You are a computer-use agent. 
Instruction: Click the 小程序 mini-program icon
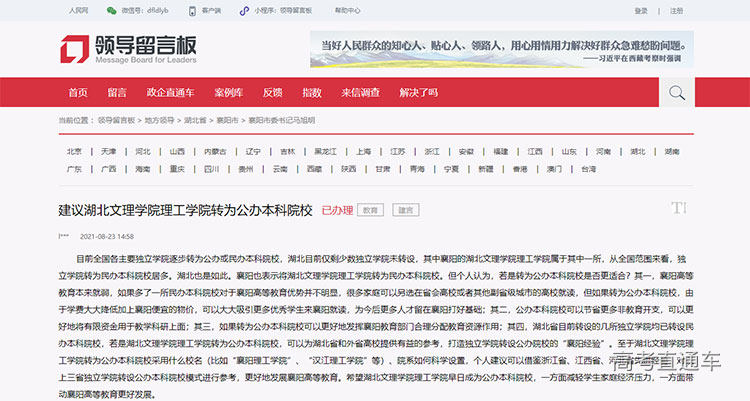pyautogui.click(x=245, y=10)
